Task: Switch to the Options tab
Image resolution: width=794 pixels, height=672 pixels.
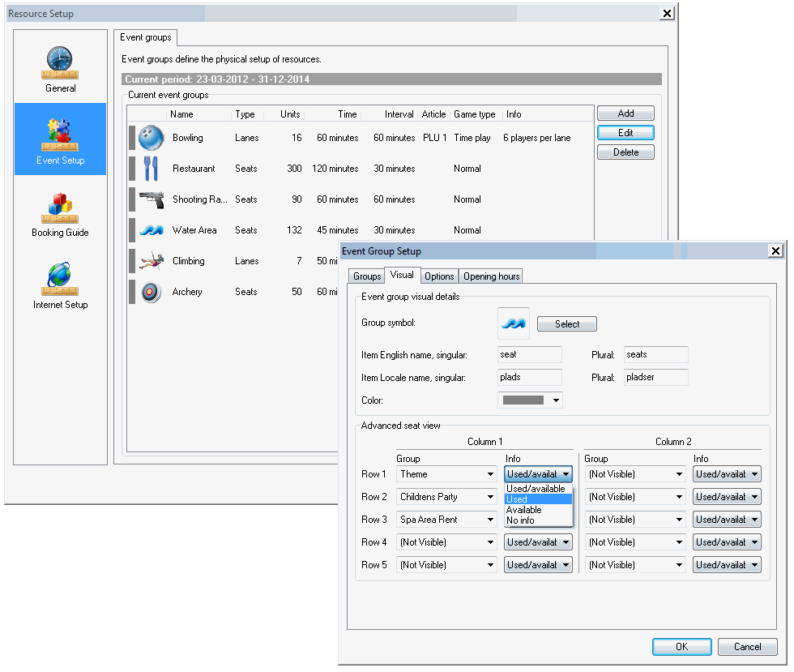Action: pos(440,276)
